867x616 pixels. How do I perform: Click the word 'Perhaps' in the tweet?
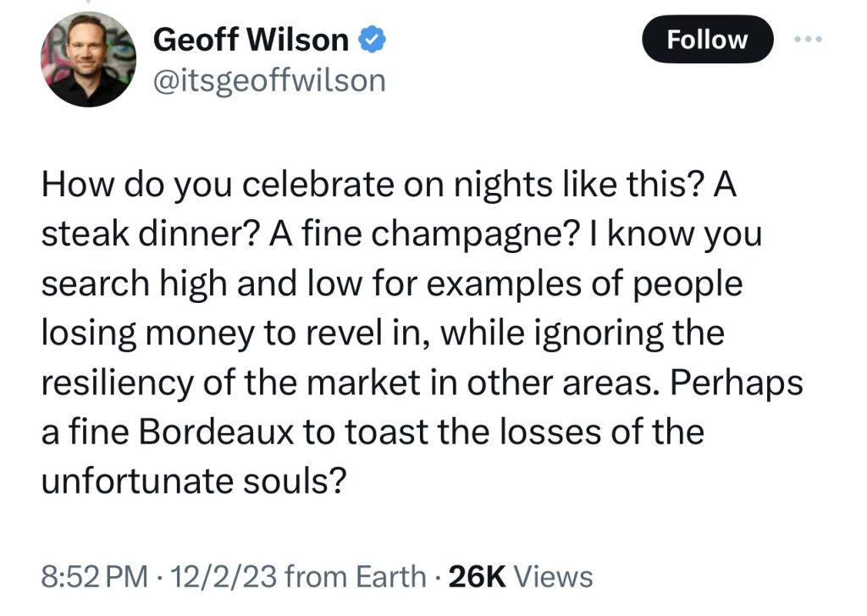click(737, 382)
